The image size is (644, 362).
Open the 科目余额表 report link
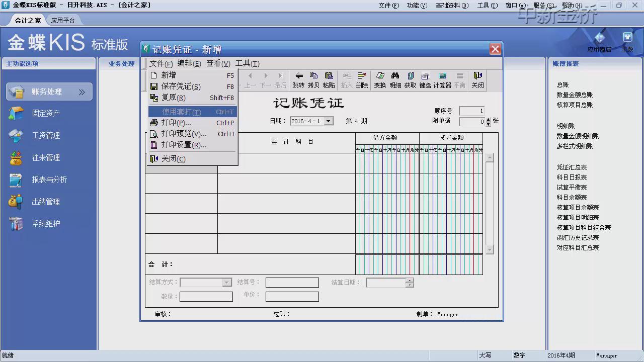pyautogui.click(x=572, y=198)
